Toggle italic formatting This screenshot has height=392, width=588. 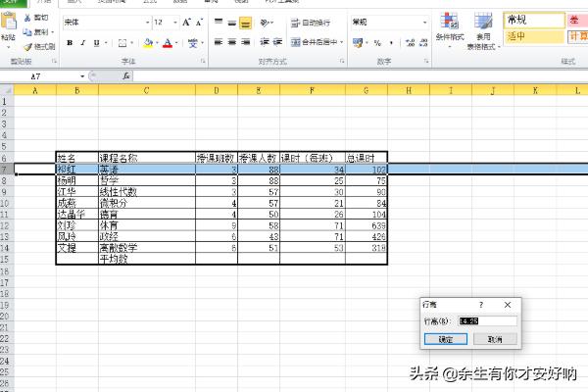pos(83,43)
